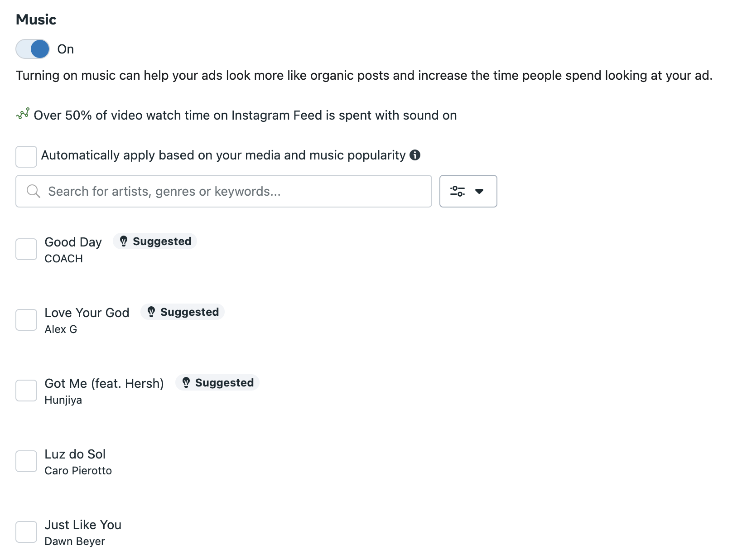Click the Just Like You track title
This screenshot has width=742, height=560.
83,525
